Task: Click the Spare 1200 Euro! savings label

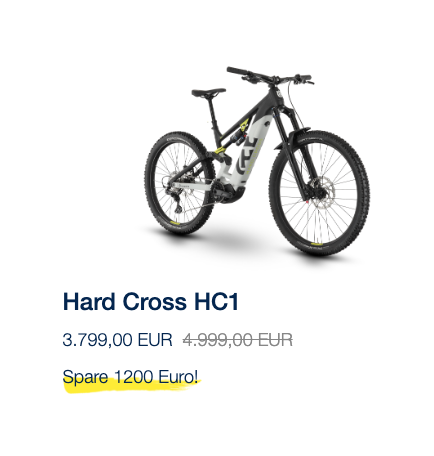Action: (x=130, y=377)
